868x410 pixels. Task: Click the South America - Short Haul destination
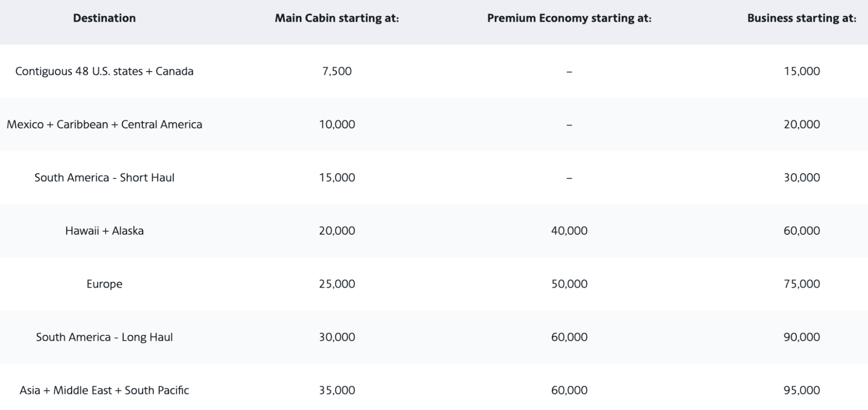[104, 177]
